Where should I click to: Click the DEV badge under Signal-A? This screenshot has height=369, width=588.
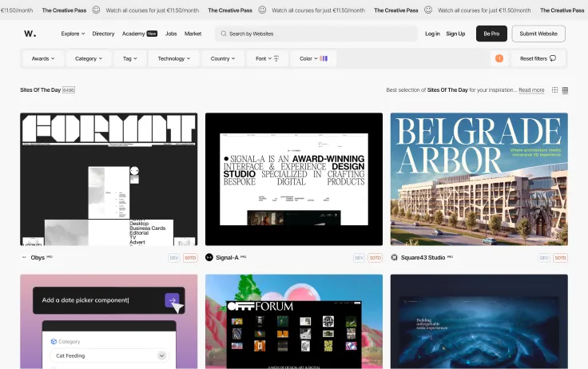point(359,258)
